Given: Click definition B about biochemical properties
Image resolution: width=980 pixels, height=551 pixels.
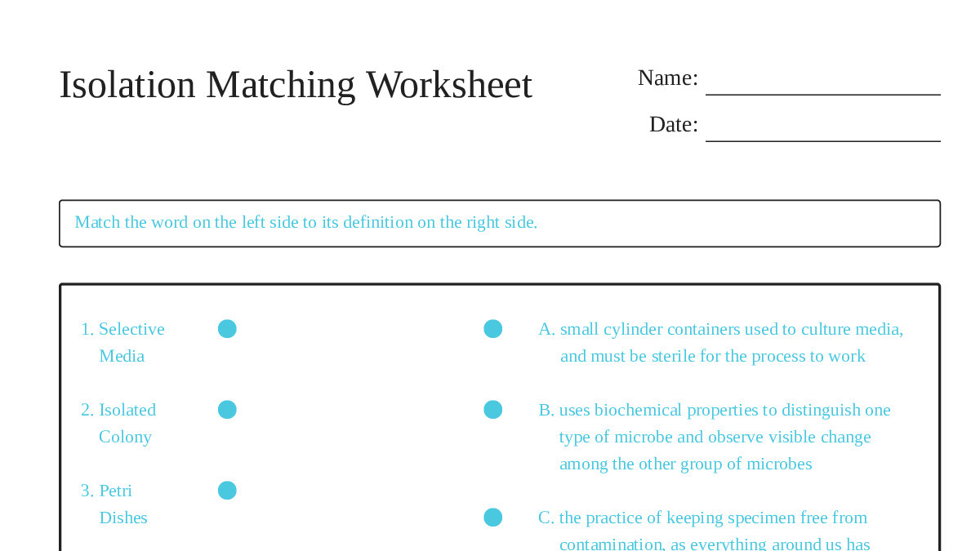Looking at the screenshot, I should [x=715, y=437].
